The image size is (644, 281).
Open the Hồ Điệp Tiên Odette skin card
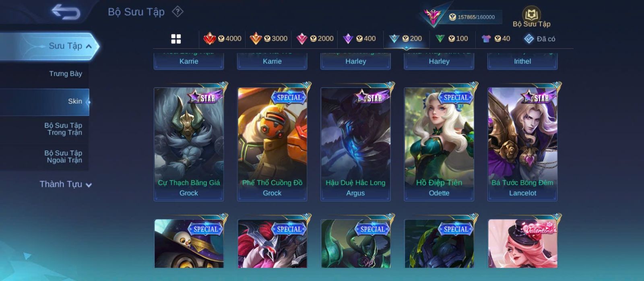click(x=439, y=144)
